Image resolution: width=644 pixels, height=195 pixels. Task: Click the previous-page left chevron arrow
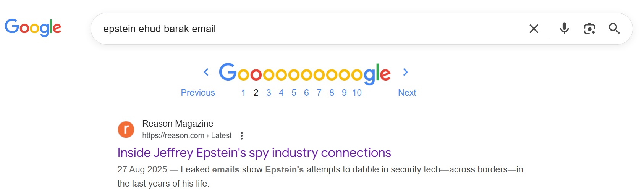pos(206,72)
